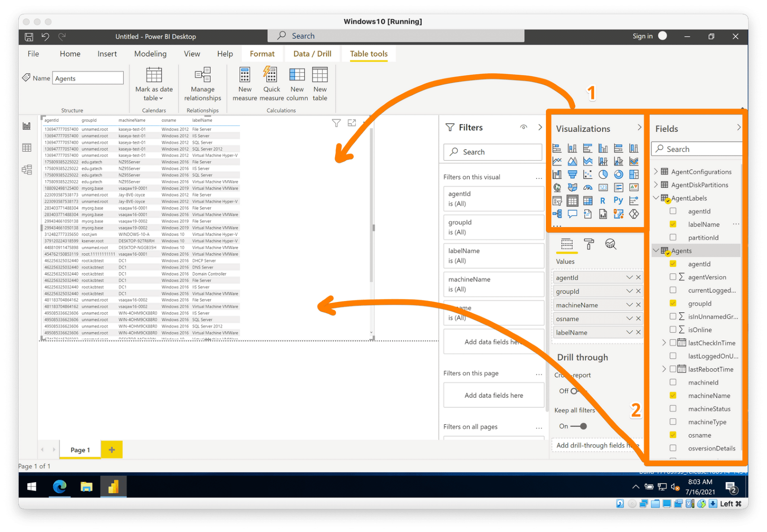Collapse the Filters pane
767x532 pixels.
tap(540, 127)
